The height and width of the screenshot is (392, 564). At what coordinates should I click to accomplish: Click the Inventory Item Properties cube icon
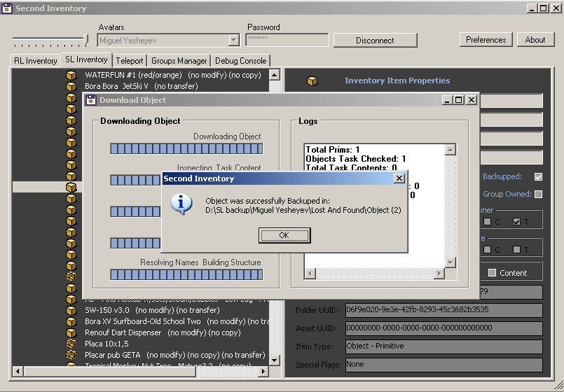click(x=312, y=80)
